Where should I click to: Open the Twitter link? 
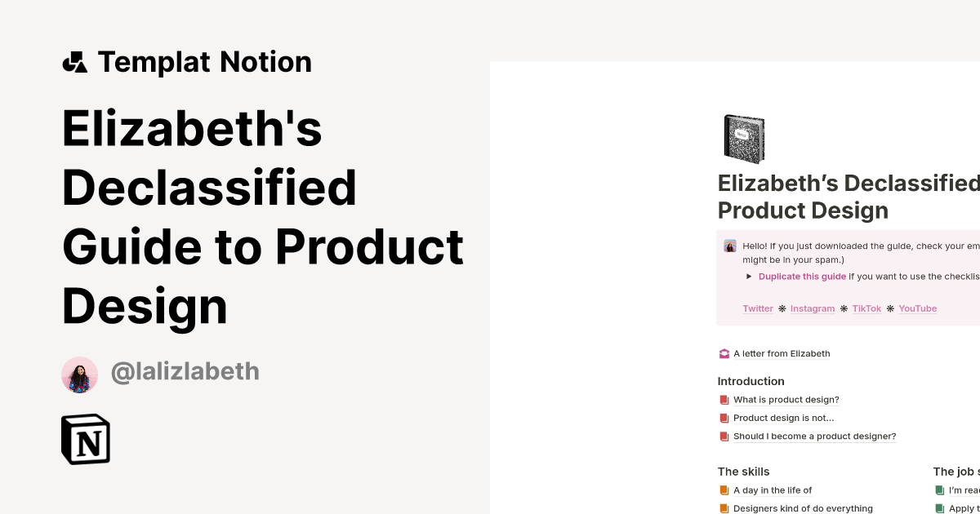pyautogui.click(x=758, y=308)
